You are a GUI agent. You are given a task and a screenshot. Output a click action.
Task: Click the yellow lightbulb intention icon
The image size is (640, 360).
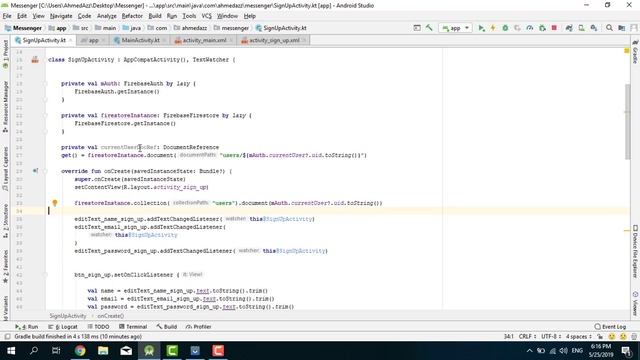coord(55,203)
